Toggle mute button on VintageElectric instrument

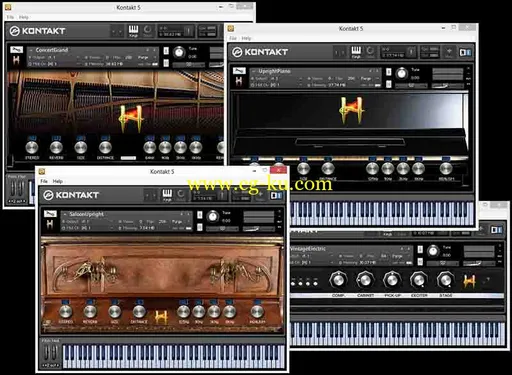420,261
